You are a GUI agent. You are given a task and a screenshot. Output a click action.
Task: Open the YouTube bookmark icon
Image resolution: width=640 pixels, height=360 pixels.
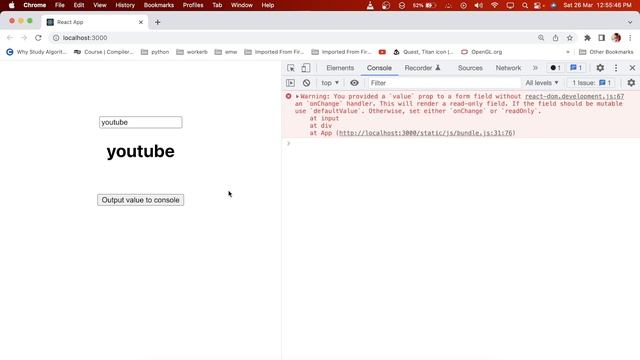(382, 52)
